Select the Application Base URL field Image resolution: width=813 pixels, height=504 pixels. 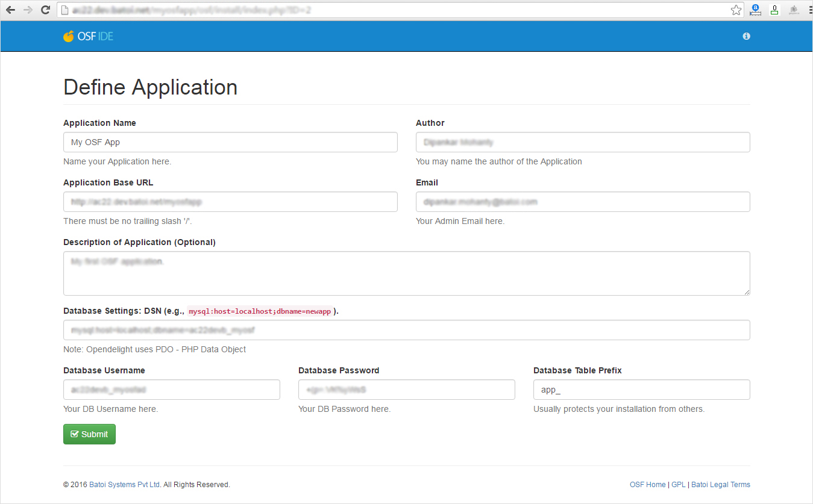(230, 202)
